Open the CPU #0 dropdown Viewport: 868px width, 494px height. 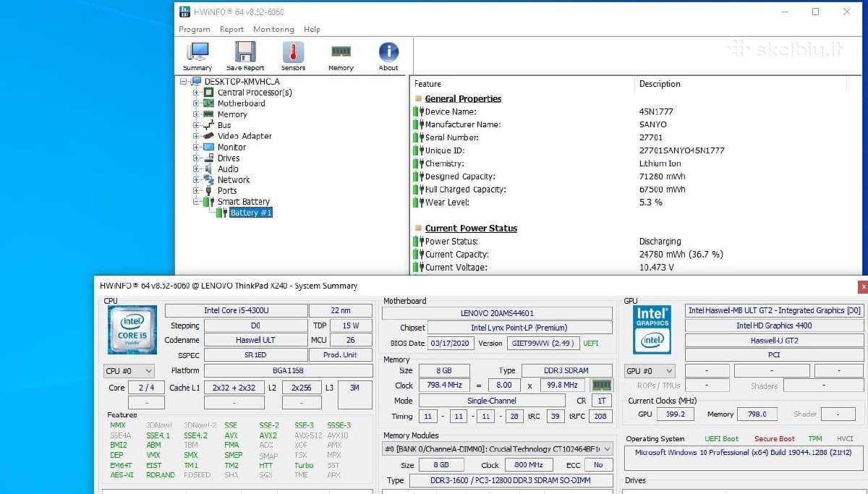tap(129, 371)
